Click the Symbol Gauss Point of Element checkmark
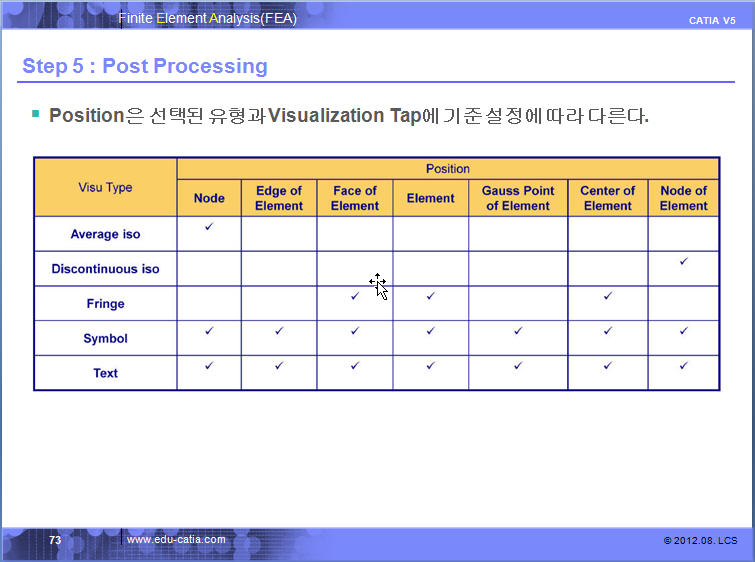 pyautogui.click(x=518, y=331)
